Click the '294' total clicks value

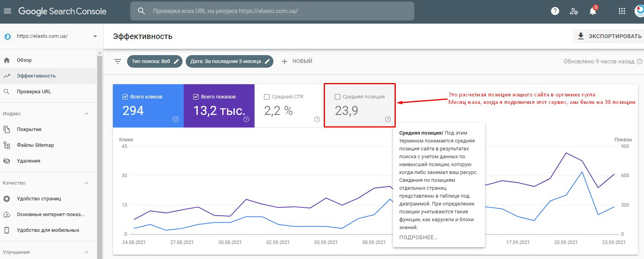click(133, 111)
